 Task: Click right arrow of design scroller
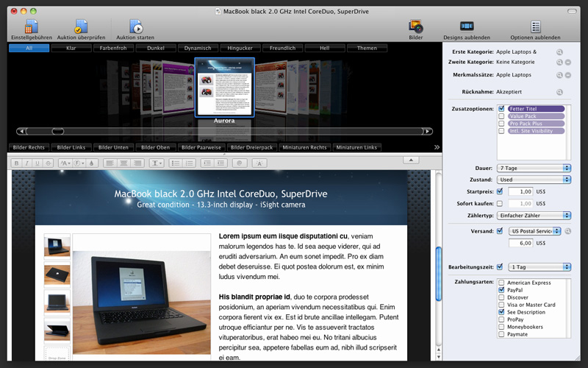[x=428, y=132]
